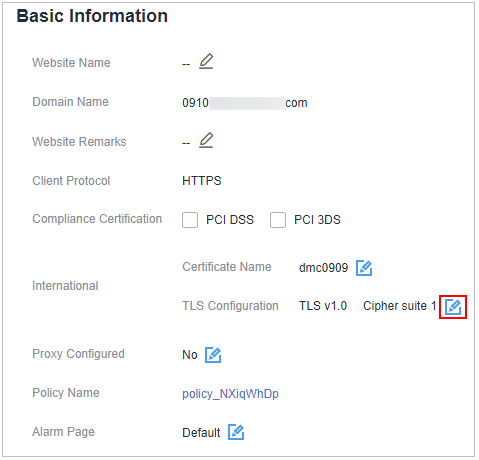This screenshot has width=479, height=460.
Task: Click the PCI 3DS label text
Action: tap(317, 220)
